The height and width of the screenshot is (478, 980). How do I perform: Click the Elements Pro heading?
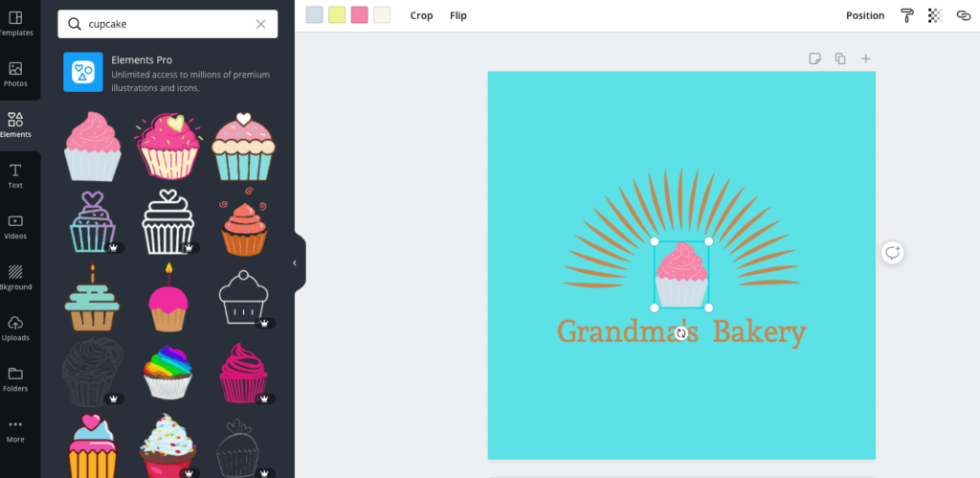[142, 60]
